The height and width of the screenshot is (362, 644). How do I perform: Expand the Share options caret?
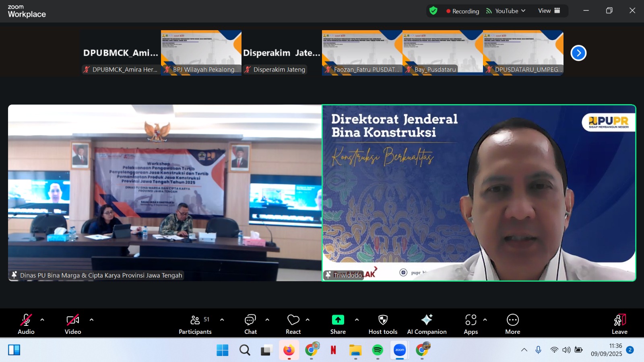tap(357, 320)
